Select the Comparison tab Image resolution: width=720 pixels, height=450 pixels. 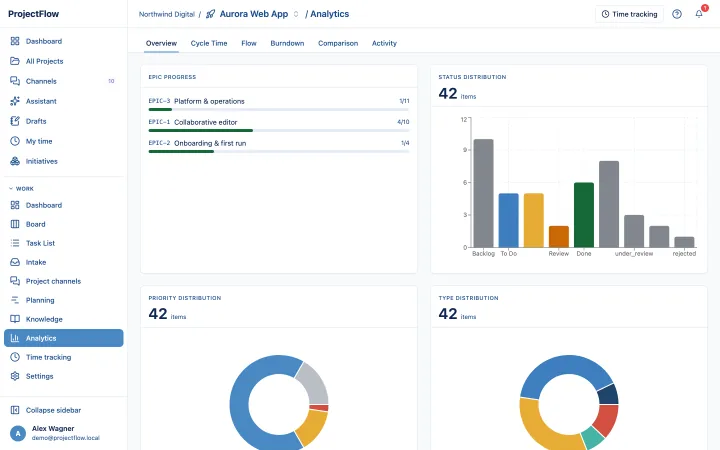338,43
